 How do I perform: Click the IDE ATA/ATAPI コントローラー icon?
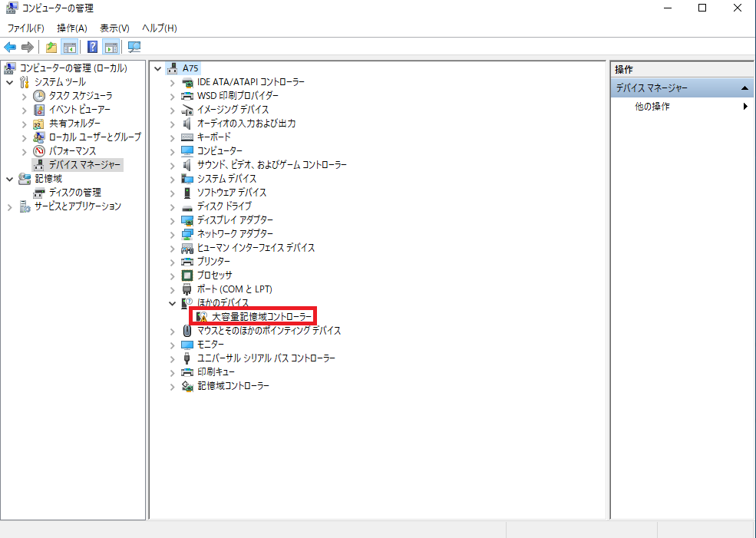[187, 82]
